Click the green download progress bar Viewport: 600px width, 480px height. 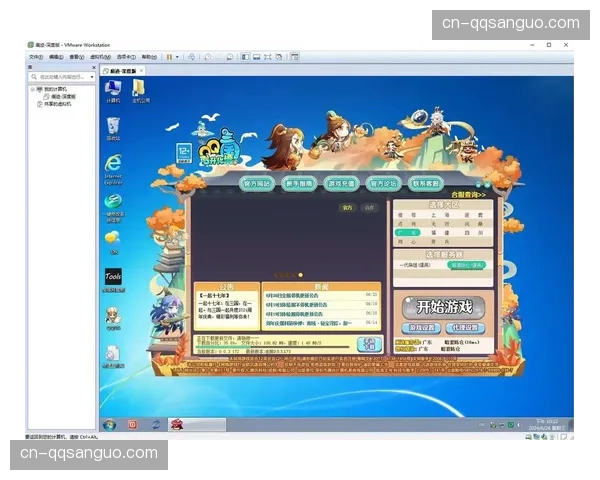click(272, 347)
